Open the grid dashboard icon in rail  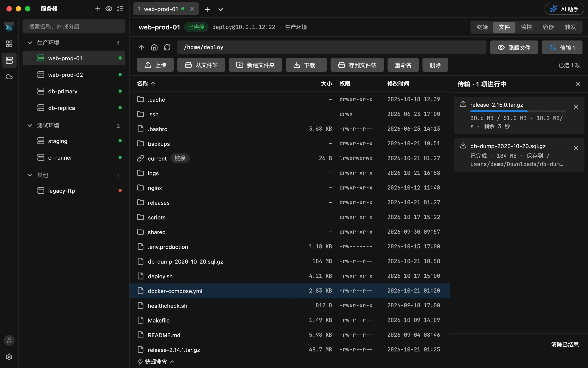coord(9,43)
